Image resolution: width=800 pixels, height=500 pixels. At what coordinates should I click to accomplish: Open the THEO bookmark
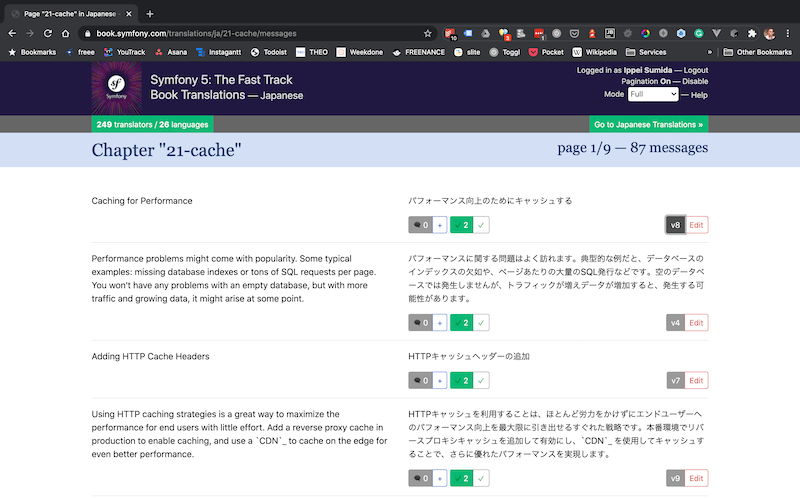pos(312,52)
